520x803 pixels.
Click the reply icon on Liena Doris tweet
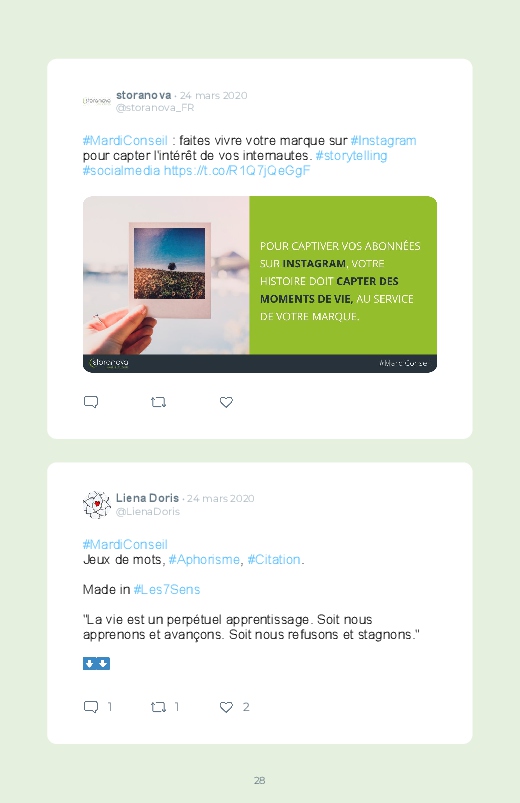coord(91,707)
